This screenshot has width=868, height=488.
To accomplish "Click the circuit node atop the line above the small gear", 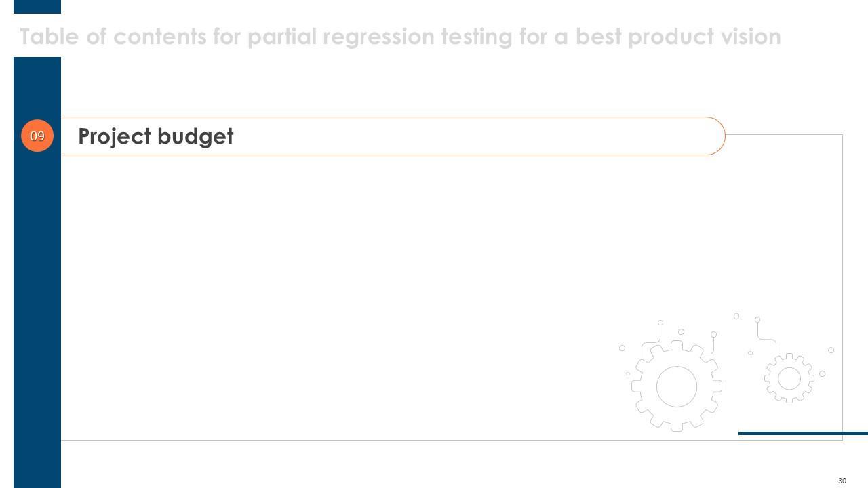I will pyautogui.click(x=757, y=319).
